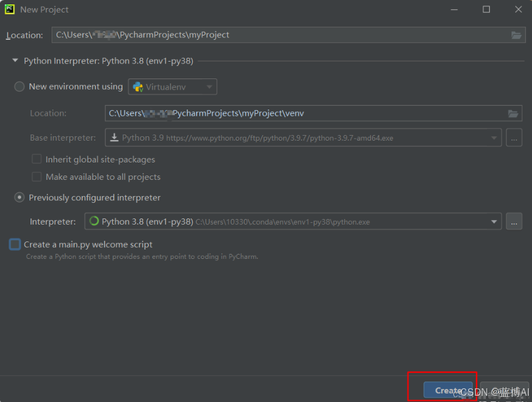Click the Python Interpreter section header text
532x402 pixels.
click(108, 61)
